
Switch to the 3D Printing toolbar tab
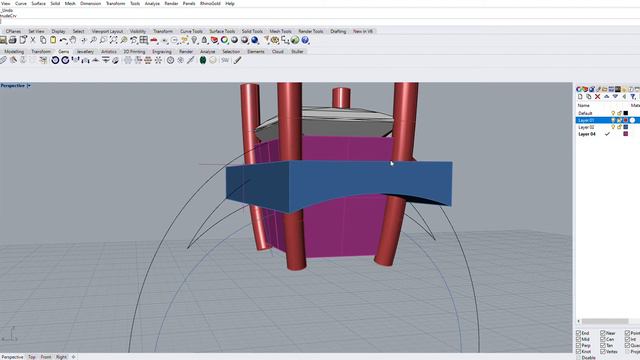tap(134, 51)
